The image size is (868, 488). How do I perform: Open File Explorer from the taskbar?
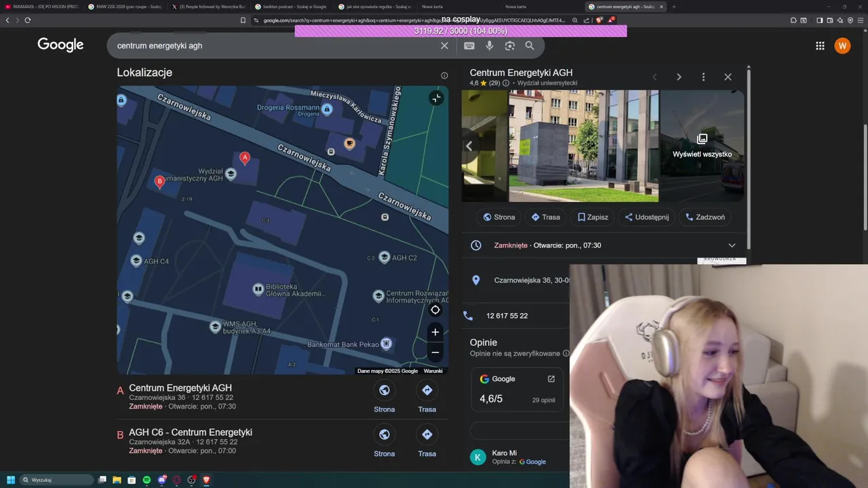click(x=117, y=480)
